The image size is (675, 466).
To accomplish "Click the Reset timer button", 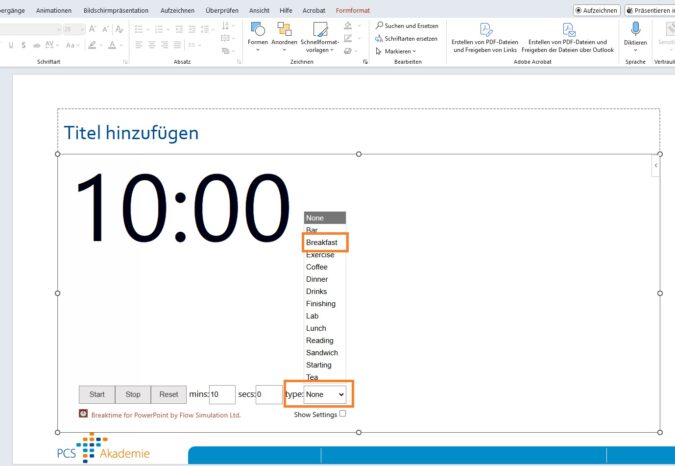I will 169,394.
